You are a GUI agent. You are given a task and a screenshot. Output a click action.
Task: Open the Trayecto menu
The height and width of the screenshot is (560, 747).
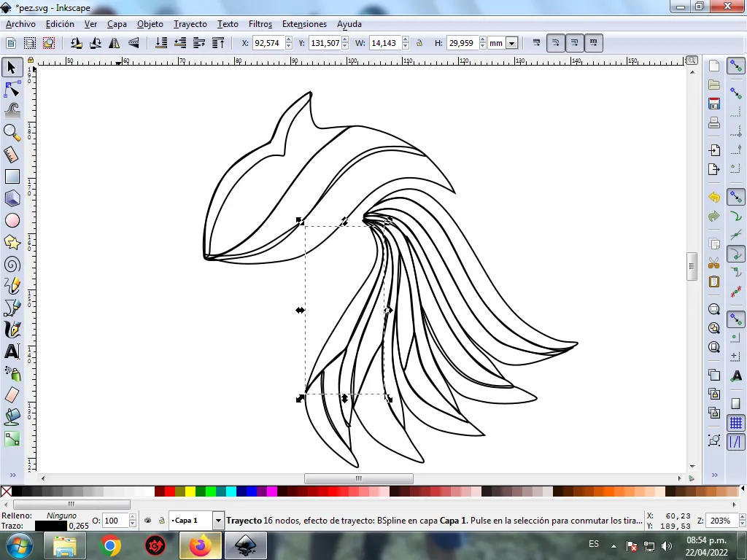(x=190, y=24)
